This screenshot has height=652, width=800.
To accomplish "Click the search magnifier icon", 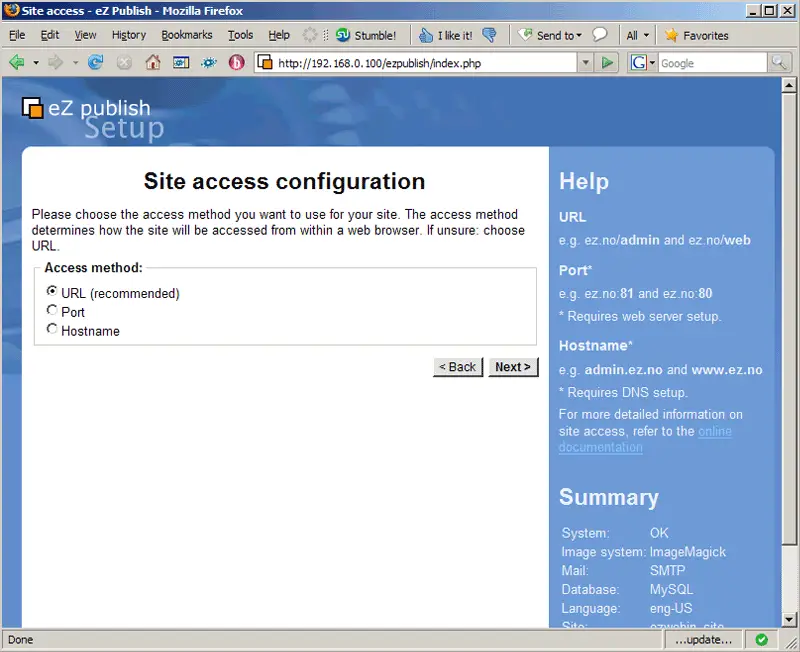I will pyautogui.click(x=779, y=63).
